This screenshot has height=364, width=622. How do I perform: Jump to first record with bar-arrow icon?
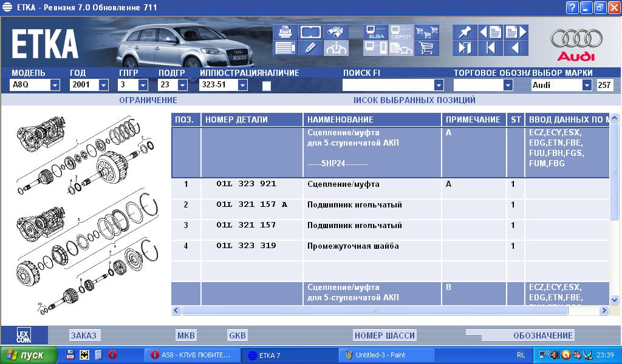[x=491, y=48]
